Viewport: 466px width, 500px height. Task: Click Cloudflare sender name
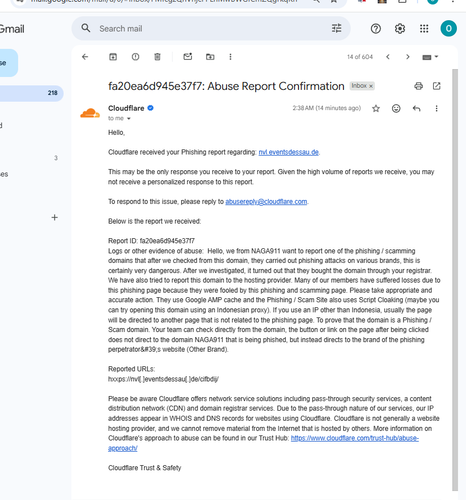tap(126, 108)
